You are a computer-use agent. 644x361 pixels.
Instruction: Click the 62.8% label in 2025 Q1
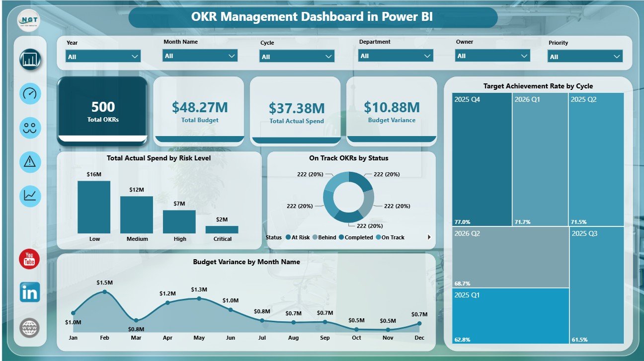[x=462, y=339]
